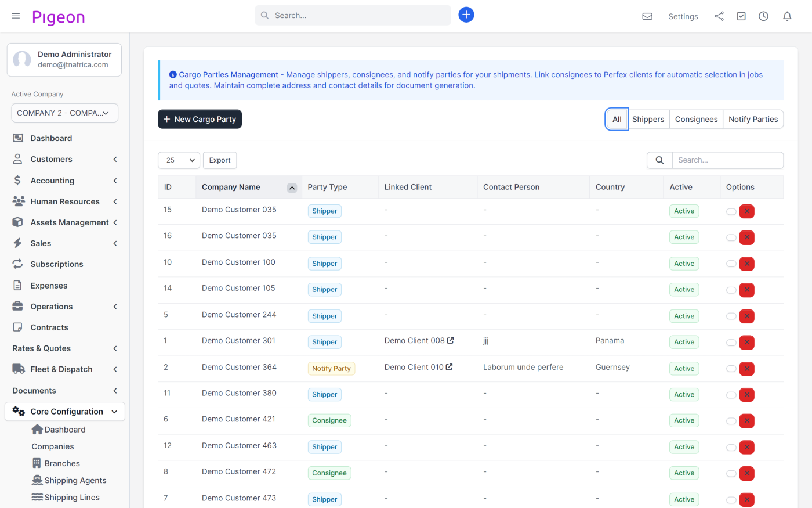
Task: Filter by Consignees tab
Action: (x=696, y=119)
